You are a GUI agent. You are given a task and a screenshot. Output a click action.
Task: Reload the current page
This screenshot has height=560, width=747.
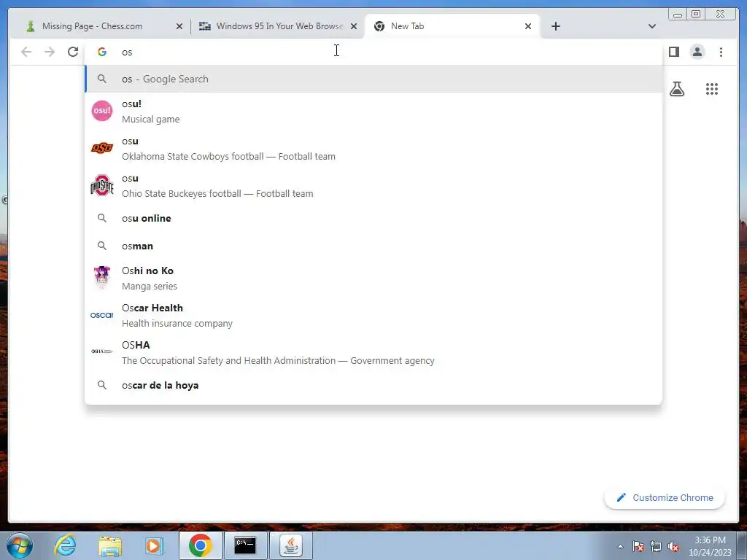tap(73, 52)
